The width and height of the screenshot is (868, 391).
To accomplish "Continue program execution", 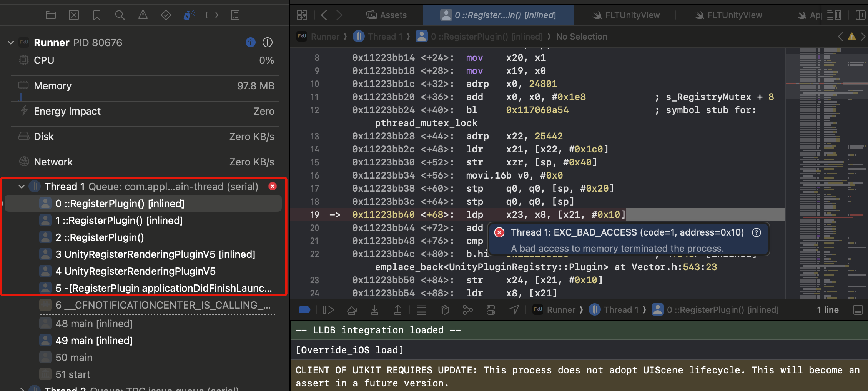I will point(328,310).
